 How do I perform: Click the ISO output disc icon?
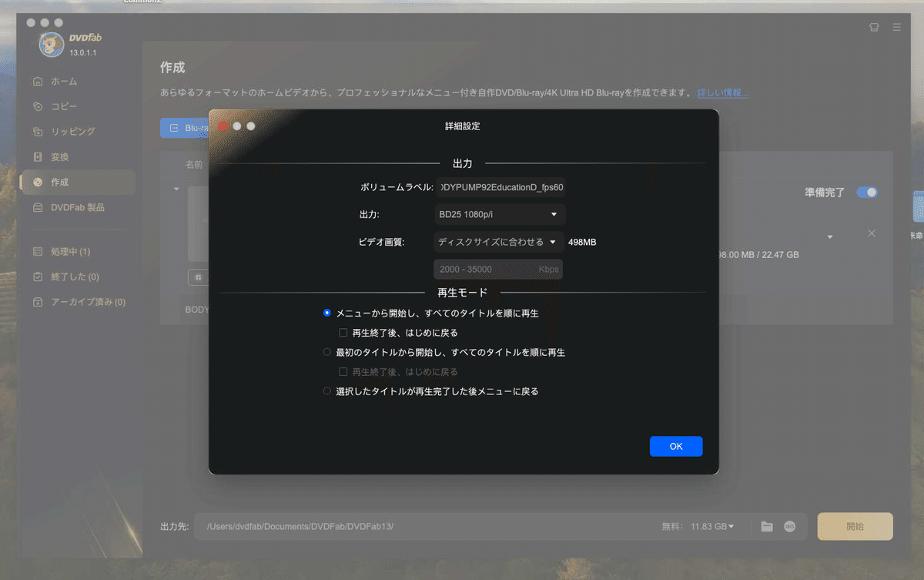click(x=789, y=527)
